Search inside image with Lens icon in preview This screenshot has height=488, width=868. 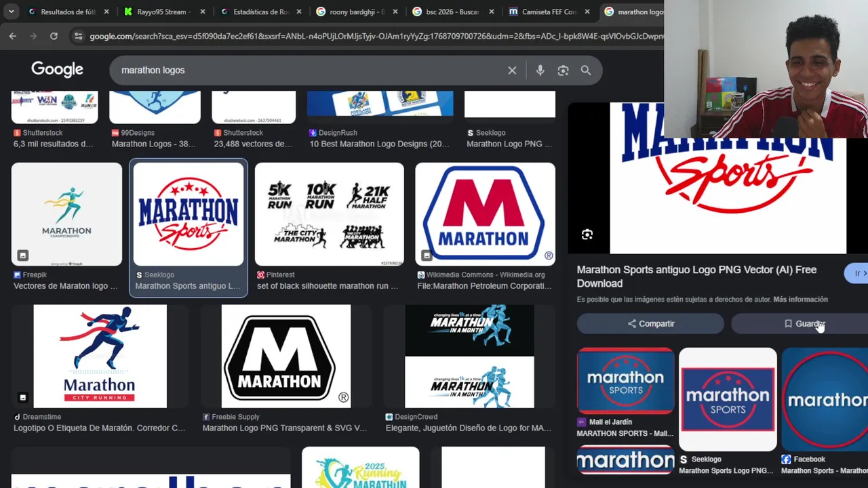point(587,235)
